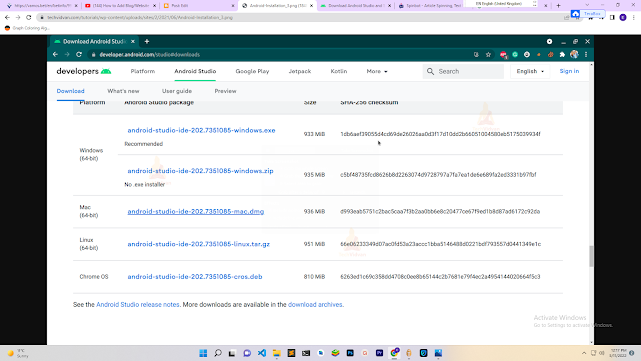Open the Graph Coloring Alg bookmark

click(27, 28)
